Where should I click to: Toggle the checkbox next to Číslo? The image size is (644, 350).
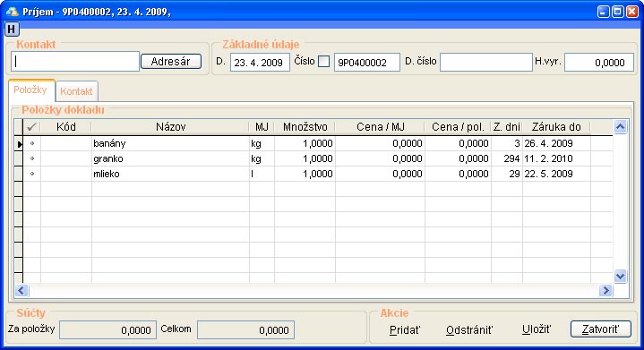324,62
